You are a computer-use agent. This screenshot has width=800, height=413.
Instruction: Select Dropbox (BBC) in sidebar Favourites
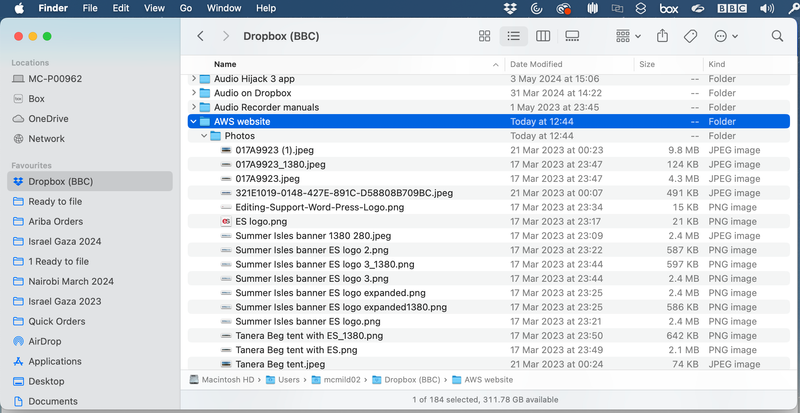point(90,181)
